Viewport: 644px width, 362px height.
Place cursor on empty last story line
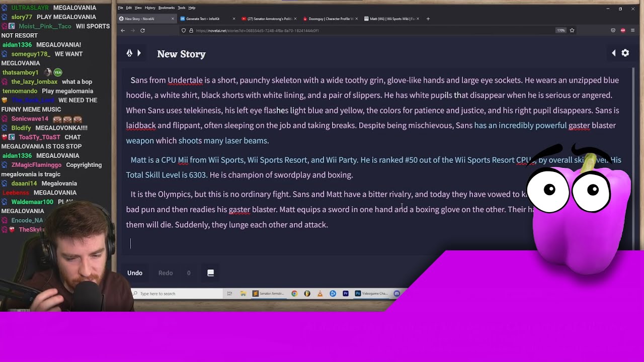point(375,244)
